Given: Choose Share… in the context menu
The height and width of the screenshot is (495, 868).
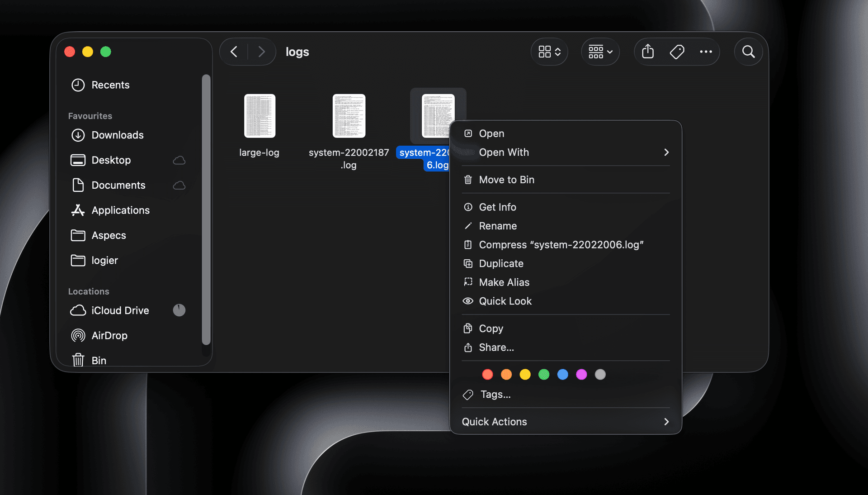Looking at the screenshot, I should [x=566, y=347].
